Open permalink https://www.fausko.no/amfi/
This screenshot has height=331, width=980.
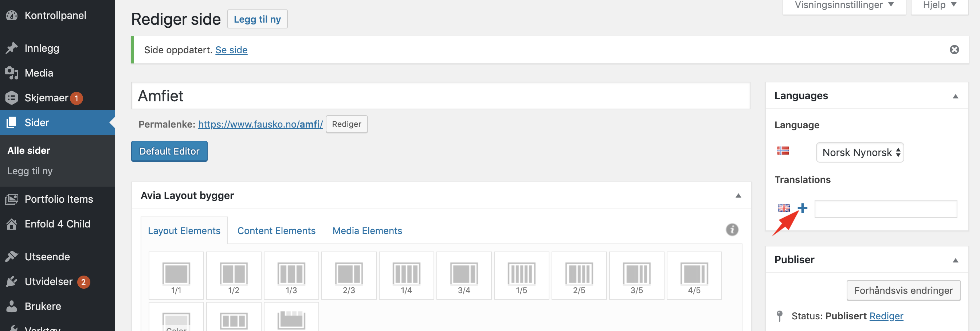[x=260, y=124]
